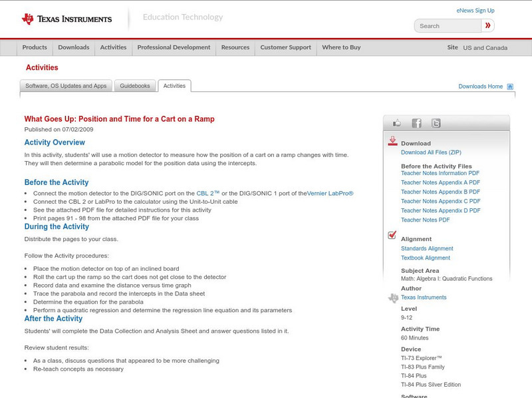Click into the Search field
532x398 pixels.
[448, 26]
